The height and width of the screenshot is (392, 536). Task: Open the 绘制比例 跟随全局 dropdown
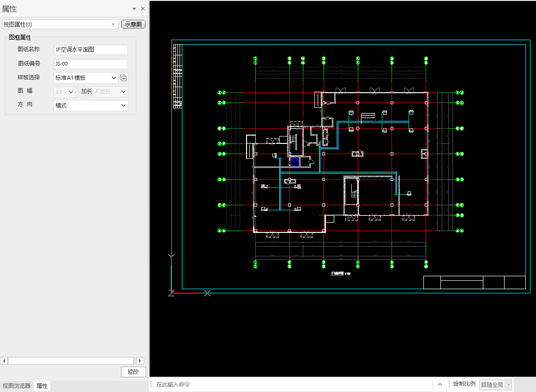pyautogui.click(x=508, y=385)
